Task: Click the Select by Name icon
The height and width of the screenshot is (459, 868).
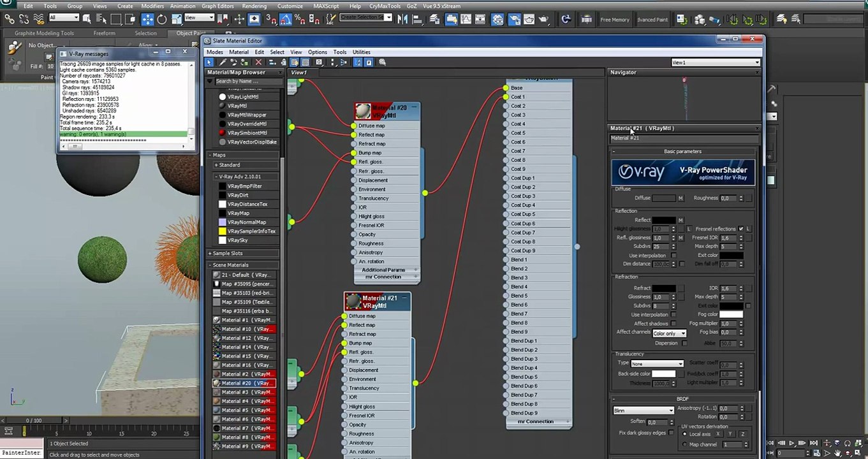Action: click(101, 19)
